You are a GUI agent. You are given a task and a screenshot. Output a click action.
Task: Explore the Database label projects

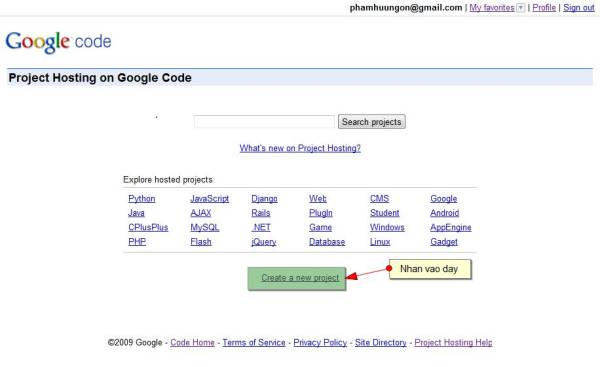pos(327,242)
